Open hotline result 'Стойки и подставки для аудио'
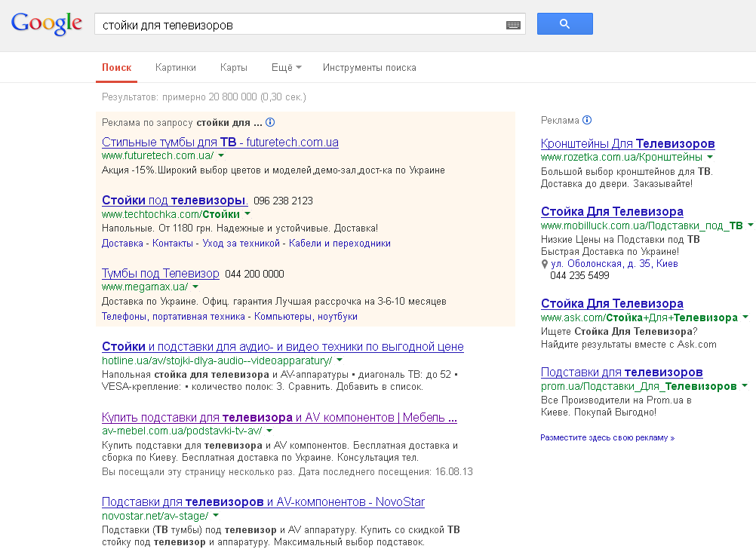 tap(283, 347)
